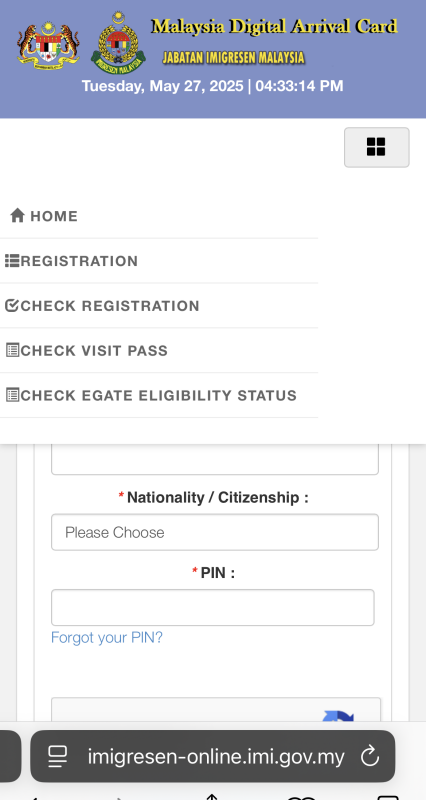
Task: Open page settings icon in address bar
Action: (58, 756)
